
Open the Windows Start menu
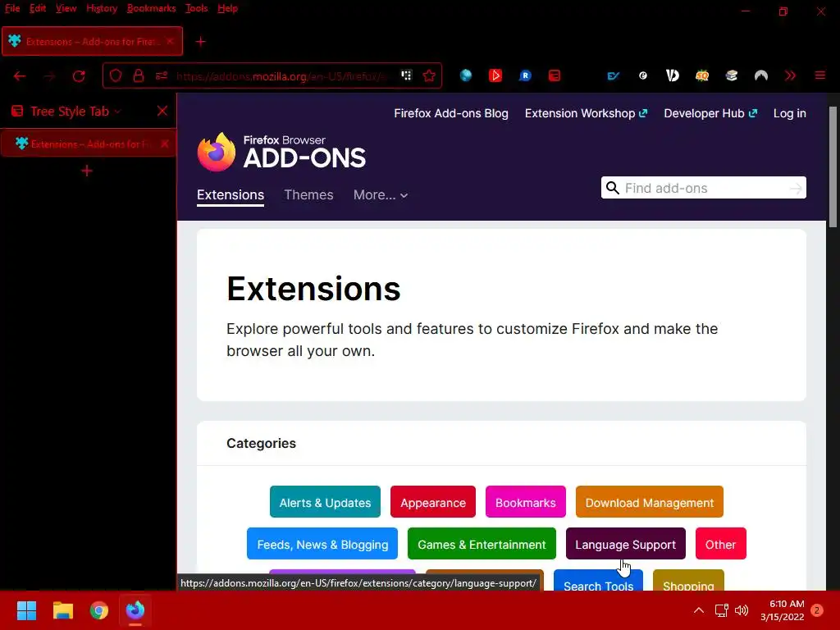tap(26, 610)
